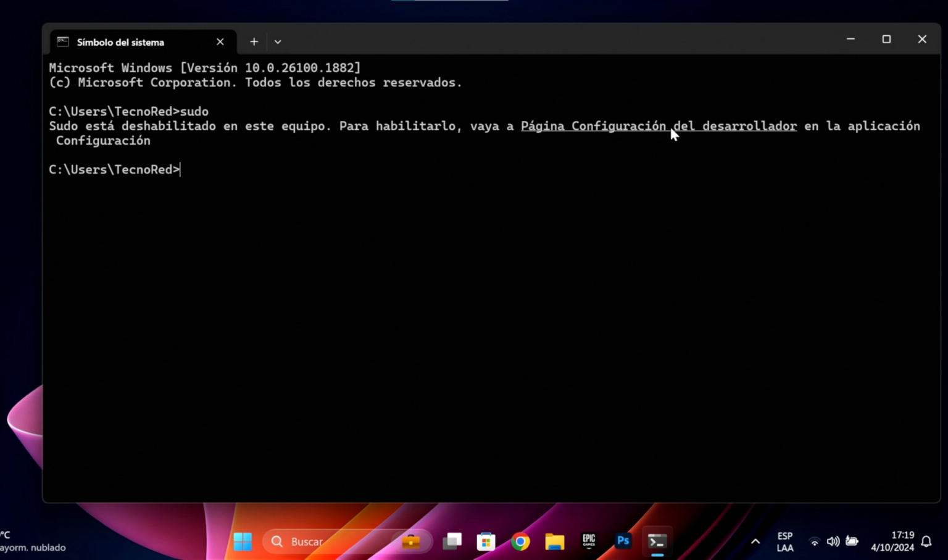Open the Windows Start menu

243,541
